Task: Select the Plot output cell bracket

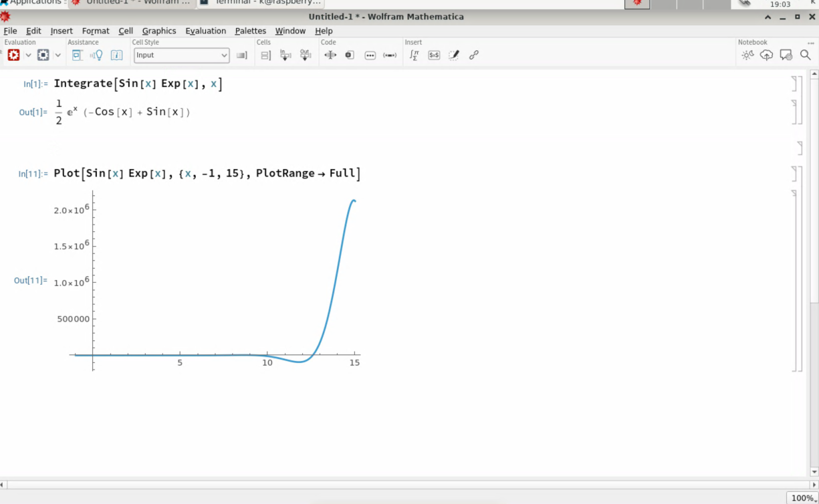Action: coord(794,281)
